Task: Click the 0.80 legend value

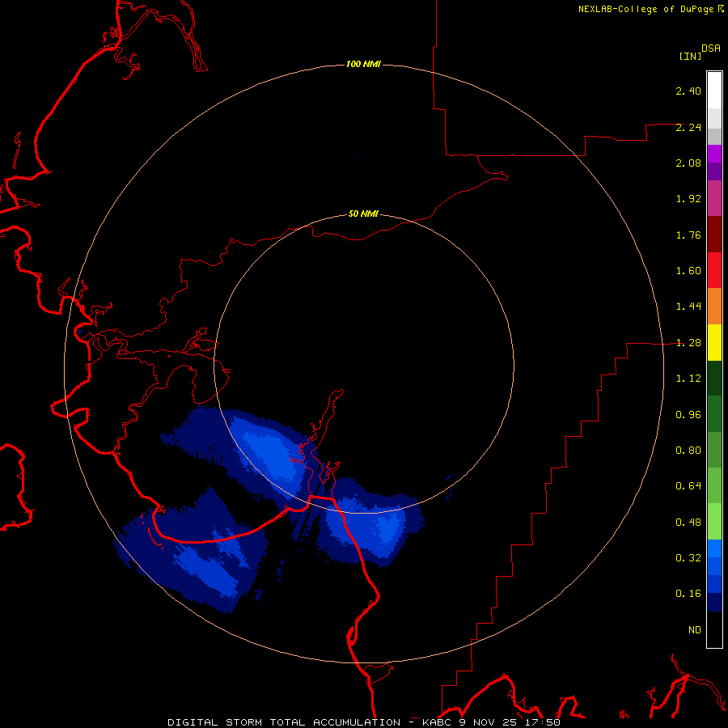Action: coord(688,451)
